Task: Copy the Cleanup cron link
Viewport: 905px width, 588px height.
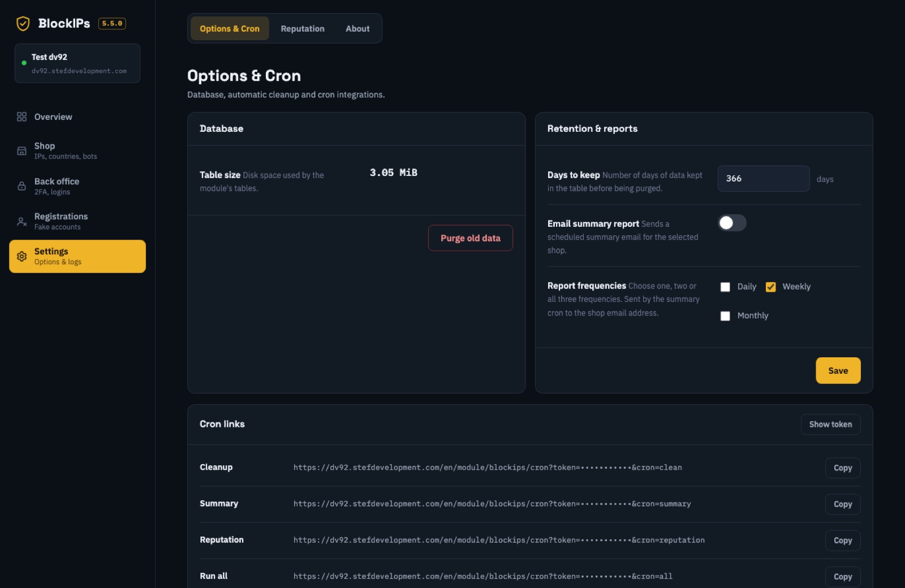Action: [x=843, y=468]
